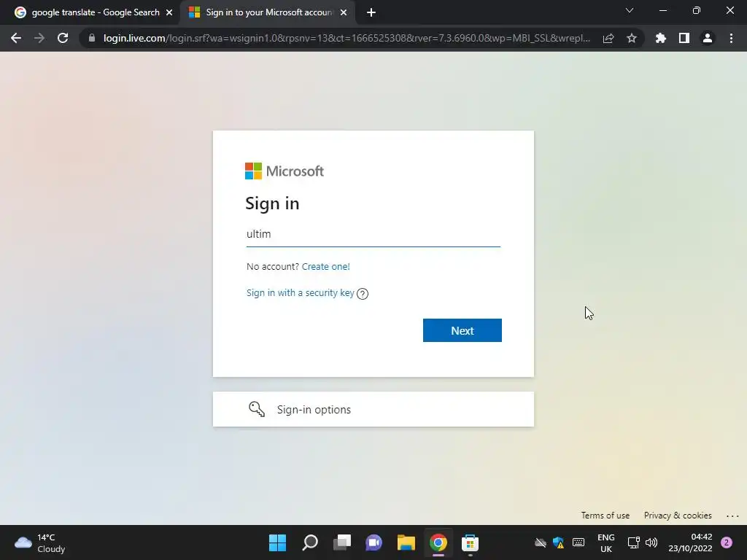Bookmark this page with the star
Screen dimensions: 747x560
pyautogui.click(x=632, y=38)
